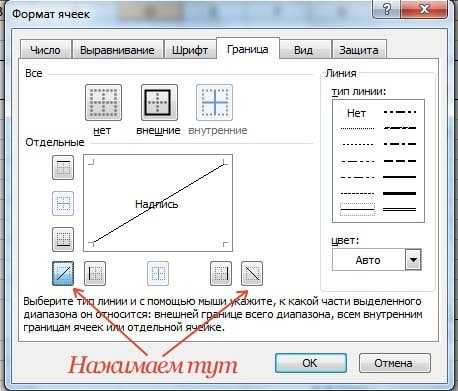Toggle the diagonal-up border button
This screenshot has width=458, height=391.
click(x=63, y=274)
